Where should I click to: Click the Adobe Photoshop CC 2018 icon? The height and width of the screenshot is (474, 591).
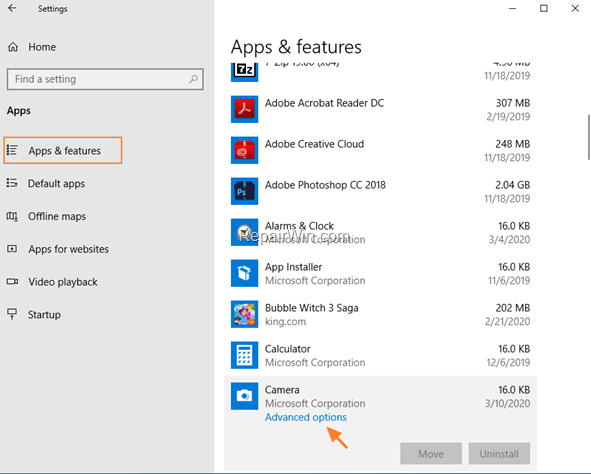(245, 191)
